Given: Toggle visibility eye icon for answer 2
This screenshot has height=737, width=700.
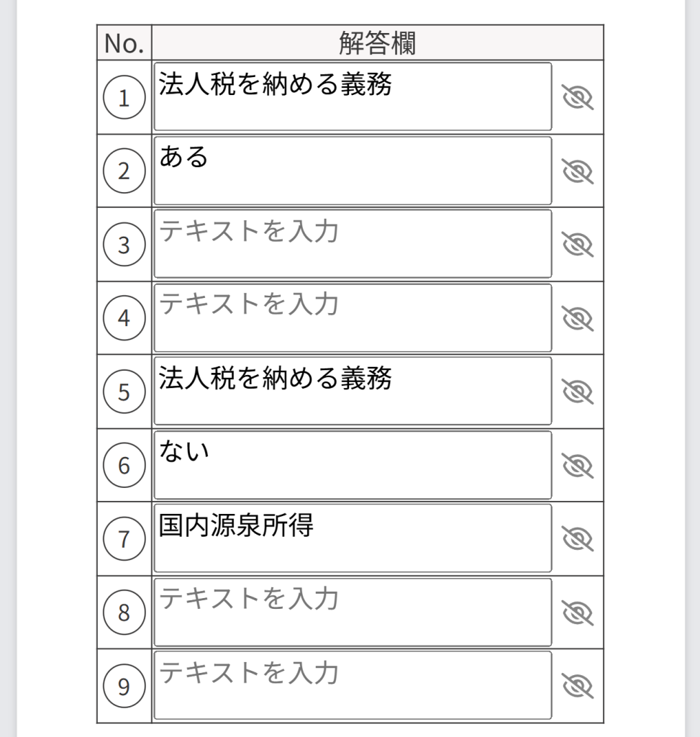Looking at the screenshot, I should [x=577, y=171].
